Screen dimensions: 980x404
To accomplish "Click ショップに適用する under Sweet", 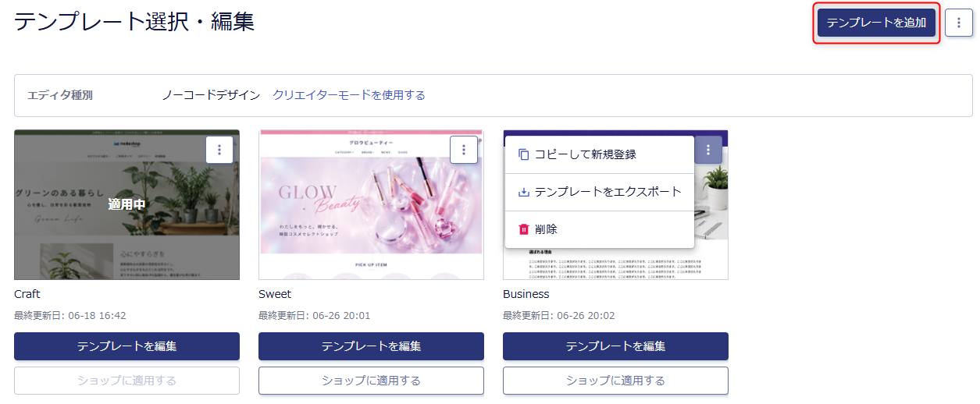I will pos(371,381).
